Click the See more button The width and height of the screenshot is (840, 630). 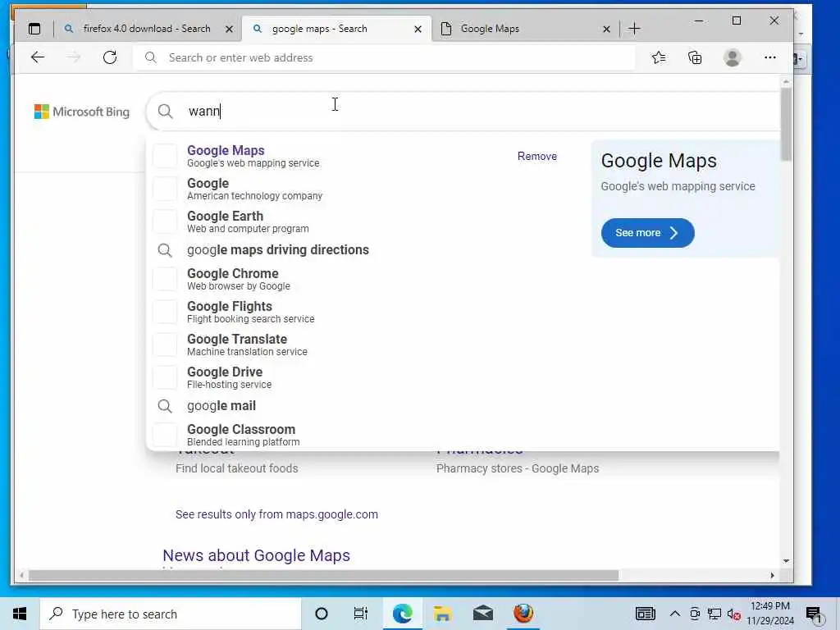[x=647, y=233]
